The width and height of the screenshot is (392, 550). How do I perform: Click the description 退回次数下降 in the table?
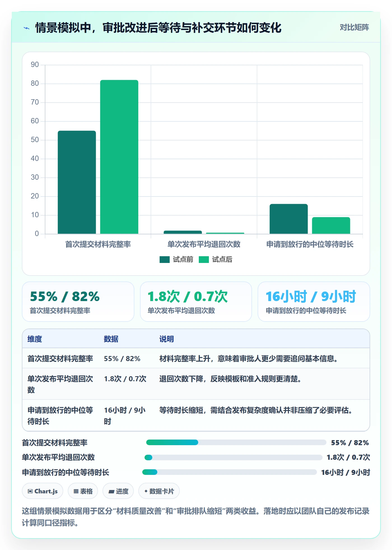[x=230, y=379]
